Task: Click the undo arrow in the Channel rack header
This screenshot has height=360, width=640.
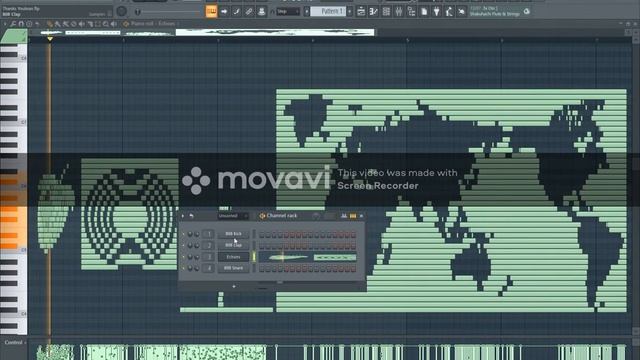Action: click(x=191, y=216)
